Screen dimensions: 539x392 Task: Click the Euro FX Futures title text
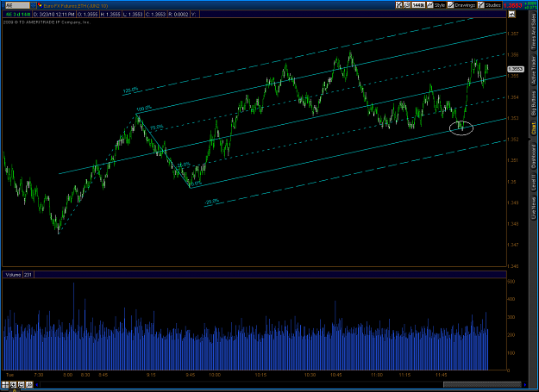(76, 5)
